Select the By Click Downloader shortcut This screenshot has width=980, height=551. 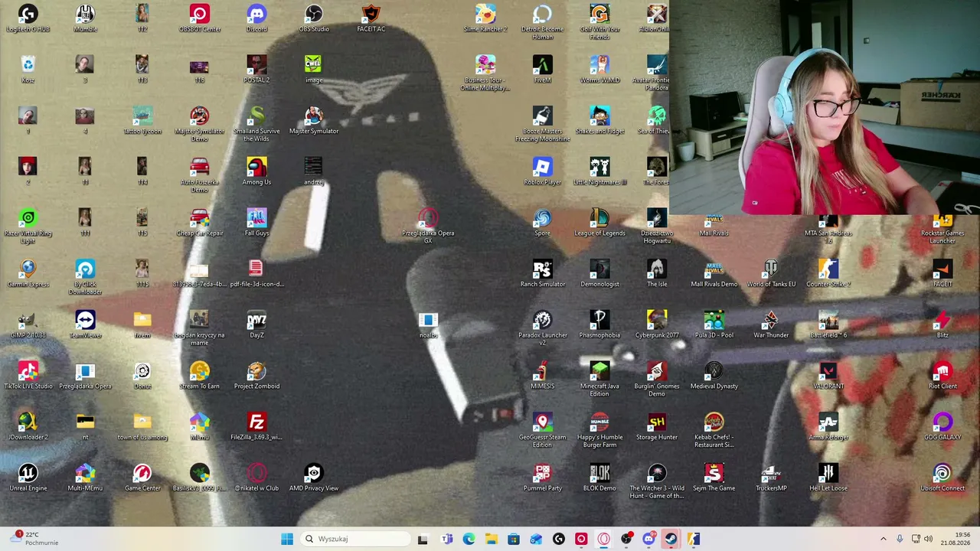click(x=85, y=278)
